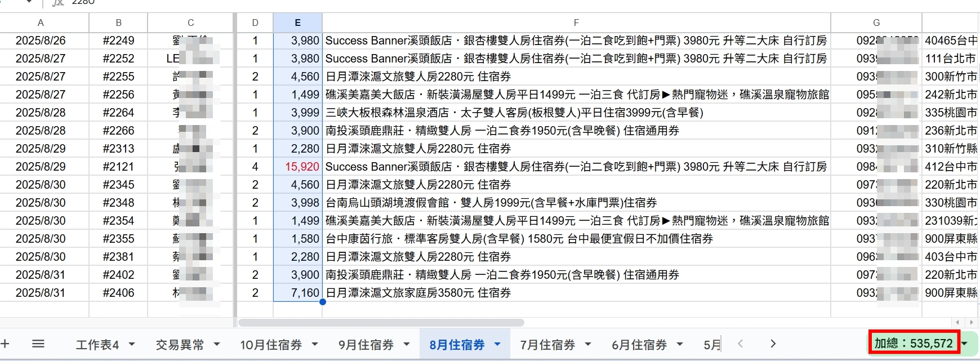Image resolution: width=980 pixels, height=361 pixels.
Task: Click the 加總：535,572 sum button
Action: tap(913, 343)
